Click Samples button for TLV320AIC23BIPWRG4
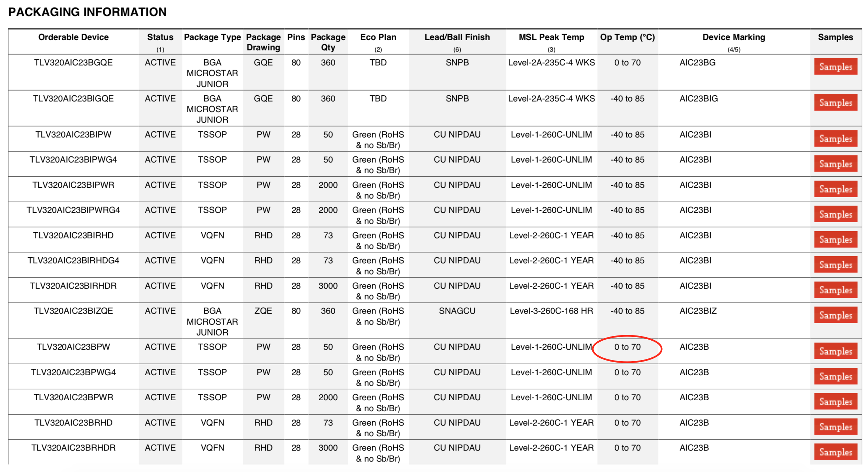This screenshot has height=472, width=868. tap(835, 214)
